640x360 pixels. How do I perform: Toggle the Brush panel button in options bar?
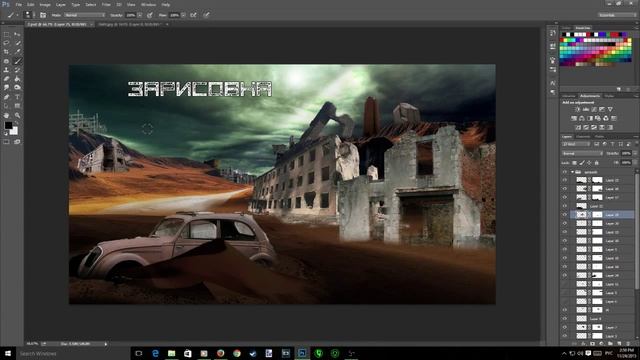(43, 15)
